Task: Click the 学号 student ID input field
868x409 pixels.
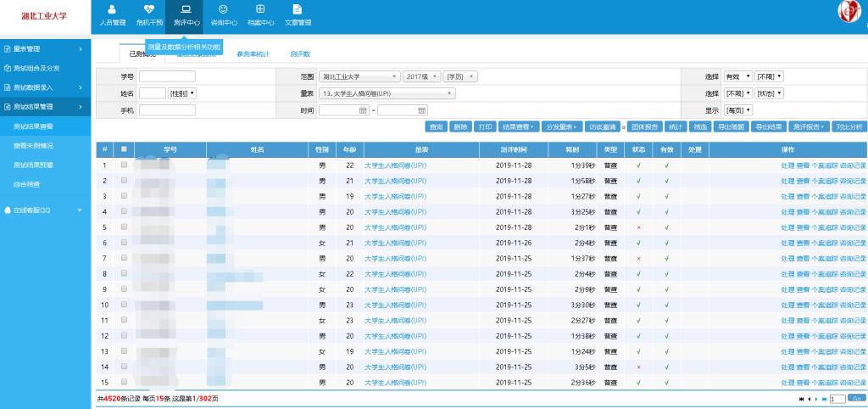Action: point(167,76)
